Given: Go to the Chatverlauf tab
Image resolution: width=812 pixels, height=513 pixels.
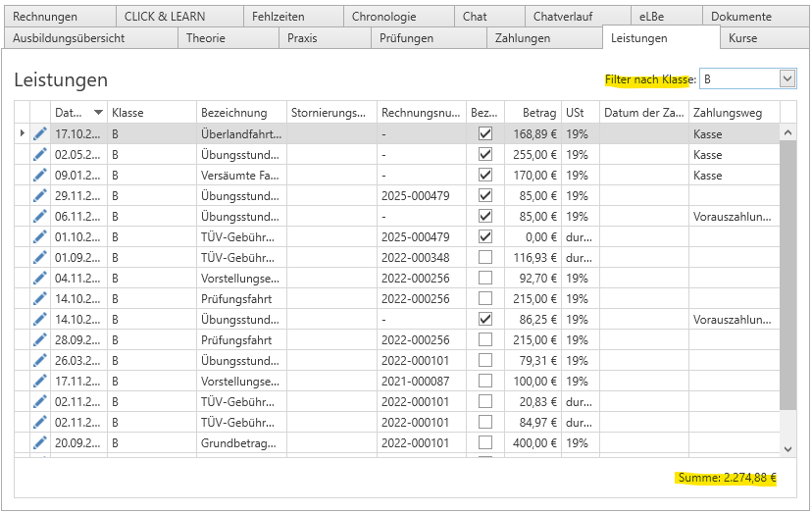Looking at the screenshot, I should point(578,17).
